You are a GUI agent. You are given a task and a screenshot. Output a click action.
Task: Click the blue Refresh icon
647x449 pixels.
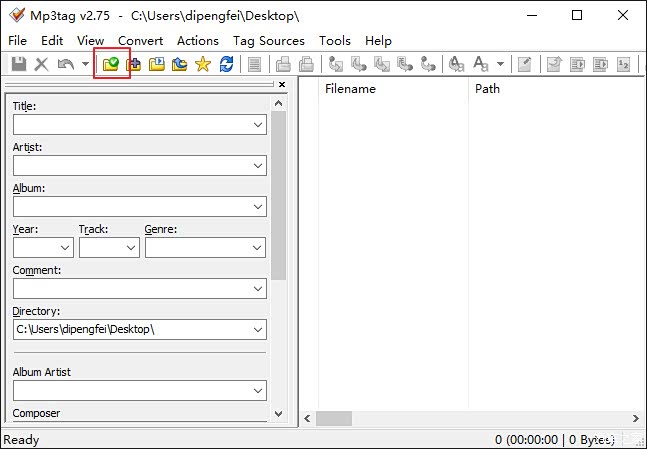(226, 64)
